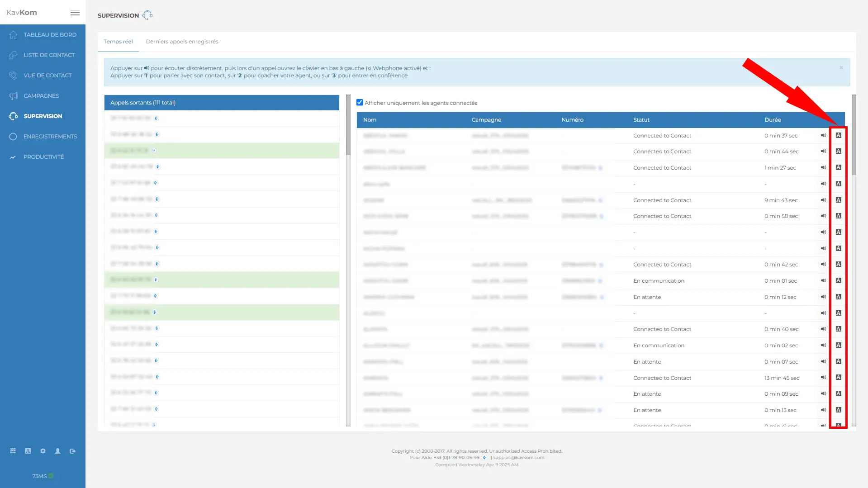Click the 'Durée' column header
The height and width of the screenshot is (488, 868).
coord(773,120)
